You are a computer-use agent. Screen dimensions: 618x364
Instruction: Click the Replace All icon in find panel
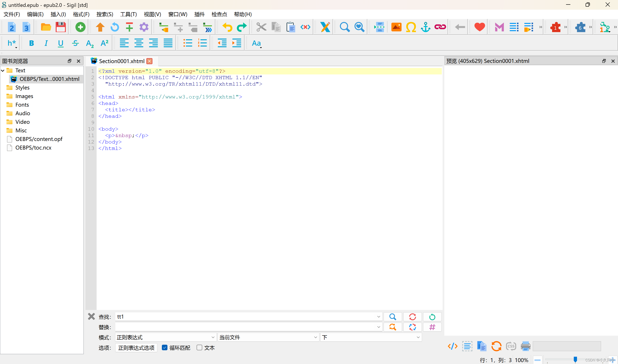pyautogui.click(x=412, y=327)
